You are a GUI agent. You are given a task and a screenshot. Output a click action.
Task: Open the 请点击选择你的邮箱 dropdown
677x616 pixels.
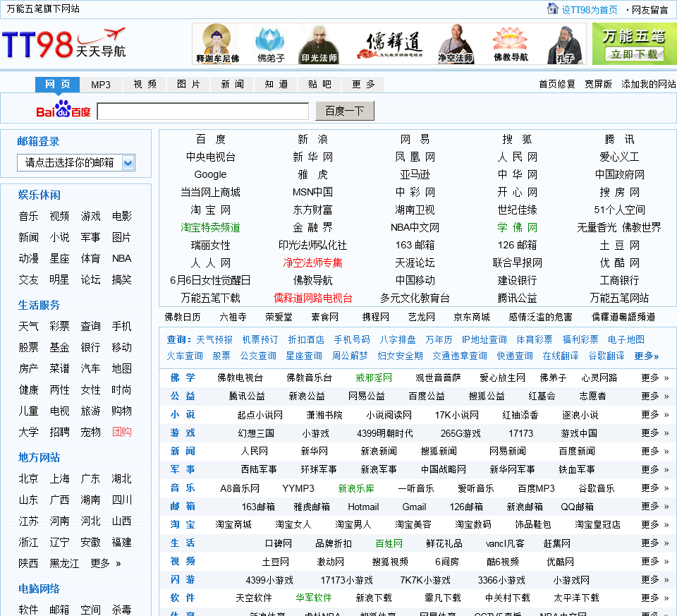pyautogui.click(x=76, y=162)
